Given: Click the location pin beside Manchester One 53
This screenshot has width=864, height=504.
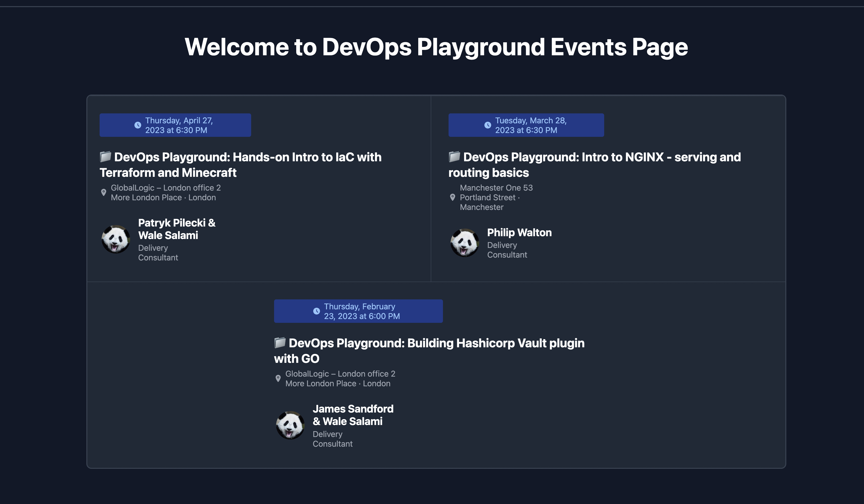Looking at the screenshot, I should [x=453, y=197].
